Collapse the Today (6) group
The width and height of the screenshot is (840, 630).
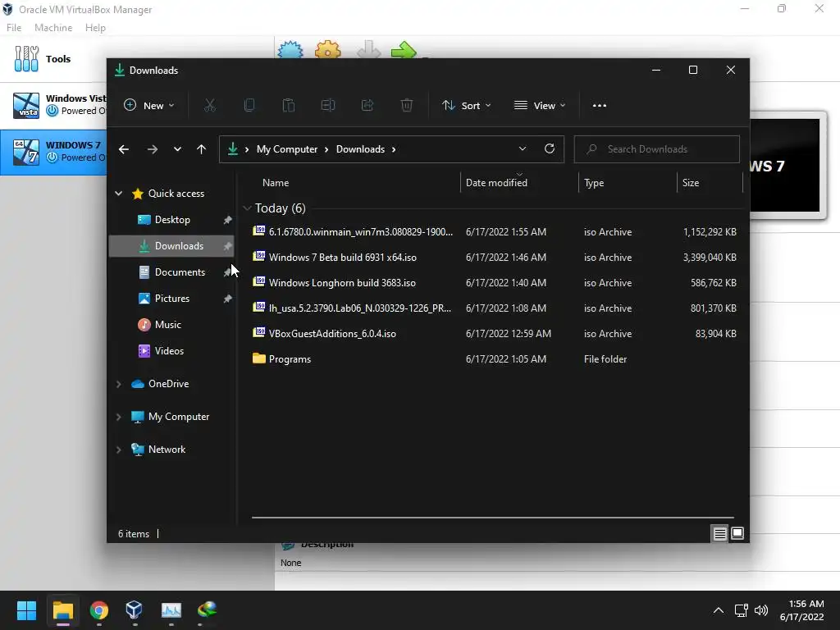click(247, 208)
